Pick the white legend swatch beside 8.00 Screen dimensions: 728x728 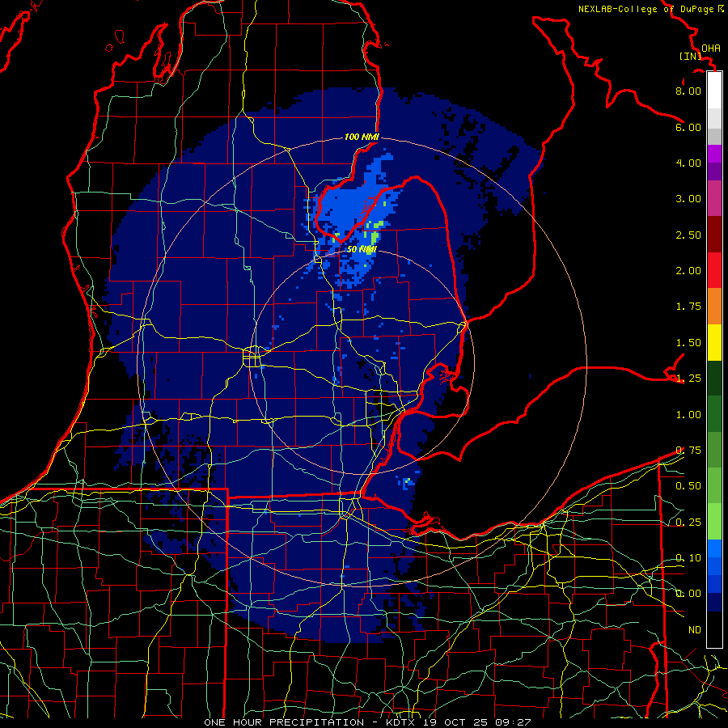point(714,90)
